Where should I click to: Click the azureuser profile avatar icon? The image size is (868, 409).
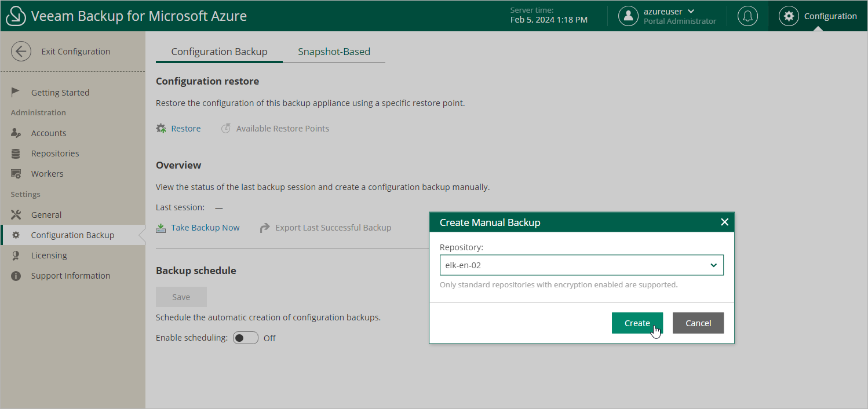pyautogui.click(x=628, y=16)
